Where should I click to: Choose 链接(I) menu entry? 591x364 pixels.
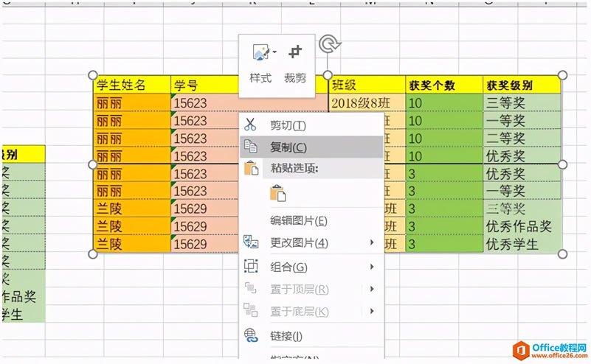click(x=286, y=336)
